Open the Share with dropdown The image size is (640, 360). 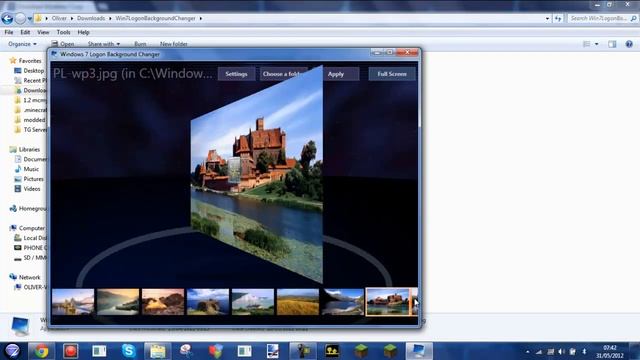[104, 44]
